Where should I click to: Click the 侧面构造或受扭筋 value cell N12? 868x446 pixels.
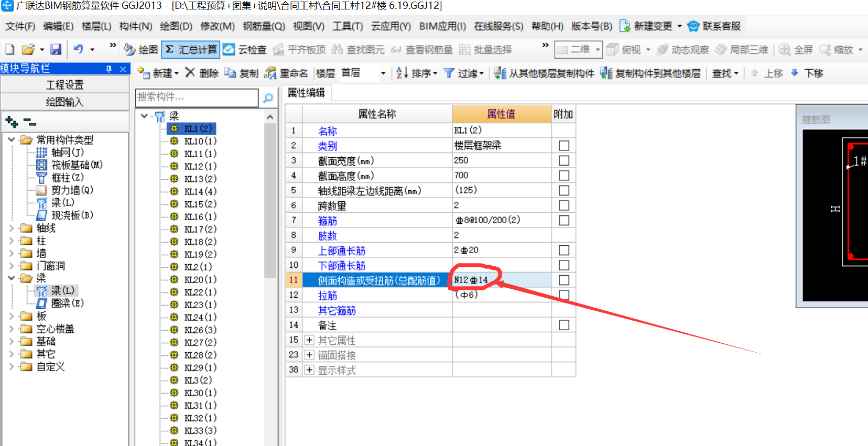[502, 280]
